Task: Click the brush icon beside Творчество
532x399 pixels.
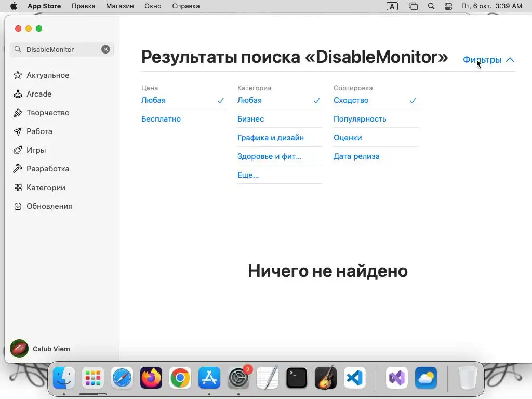Action: [x=18, y=113]
